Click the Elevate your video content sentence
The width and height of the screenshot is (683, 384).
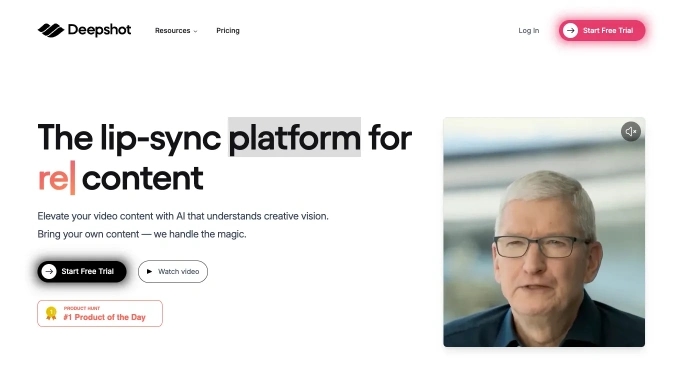[183, 216]
